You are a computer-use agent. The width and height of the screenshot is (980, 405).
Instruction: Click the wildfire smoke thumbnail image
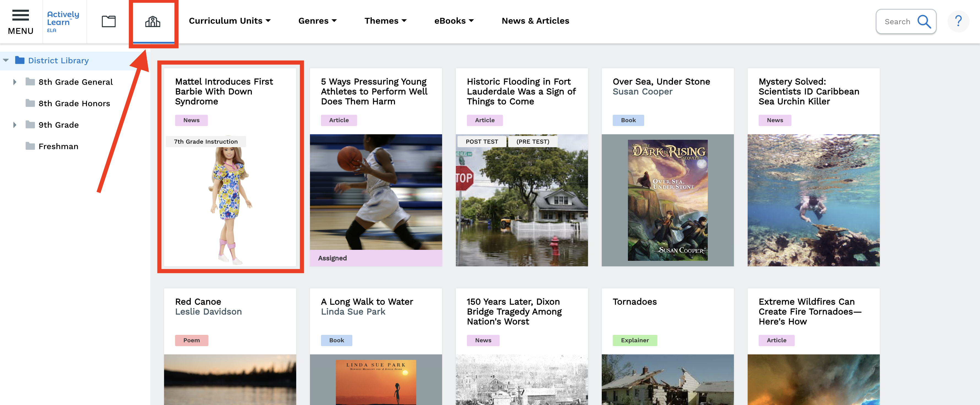coord(813,379)
